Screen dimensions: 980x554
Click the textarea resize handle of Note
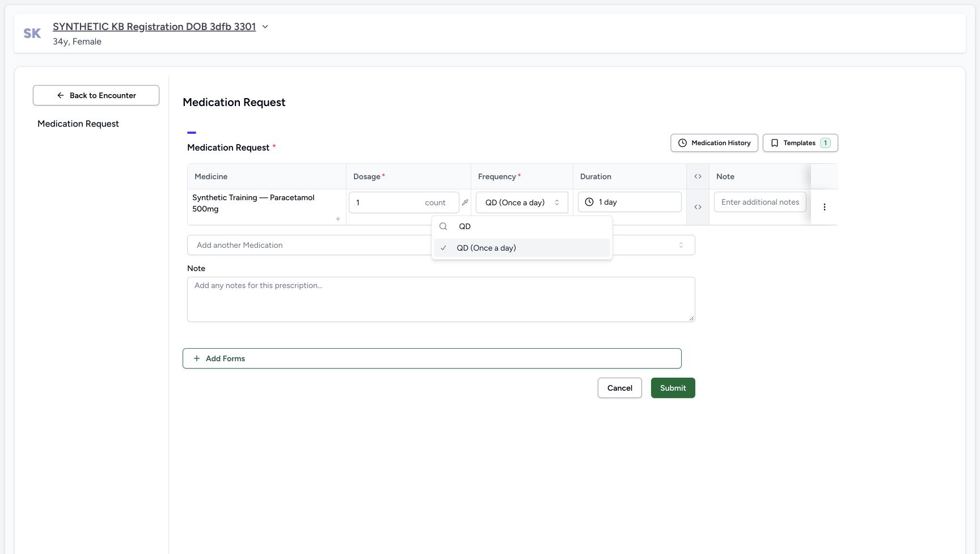691,318
